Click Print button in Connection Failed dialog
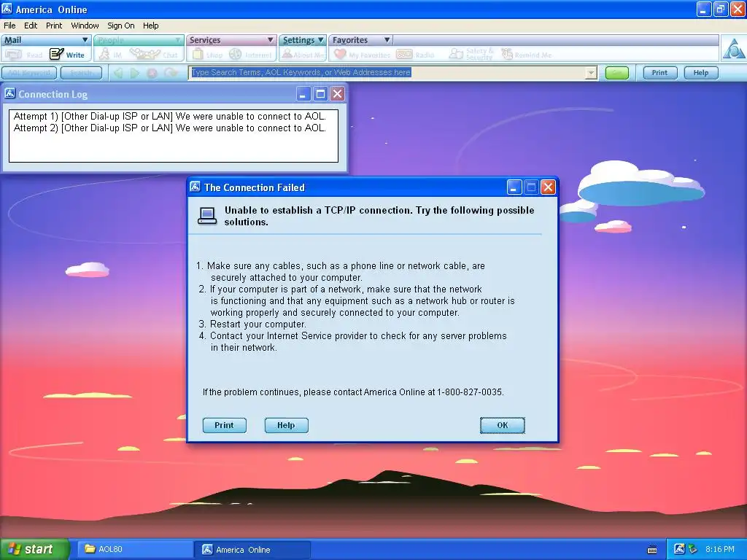 [x=225, y=425]
